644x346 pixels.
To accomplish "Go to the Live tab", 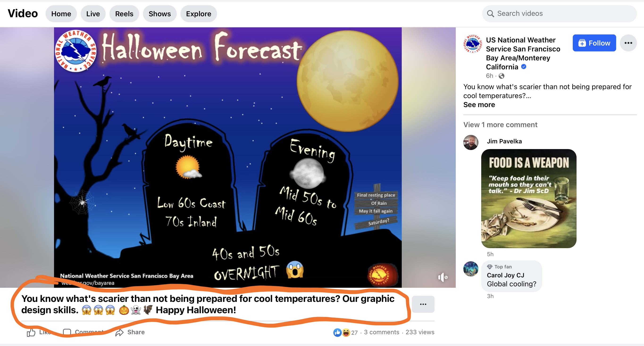I will [93, 14].
